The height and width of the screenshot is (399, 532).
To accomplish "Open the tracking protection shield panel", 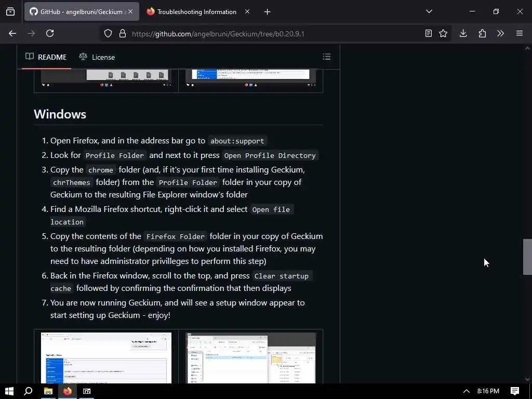I will coord(108,33).
